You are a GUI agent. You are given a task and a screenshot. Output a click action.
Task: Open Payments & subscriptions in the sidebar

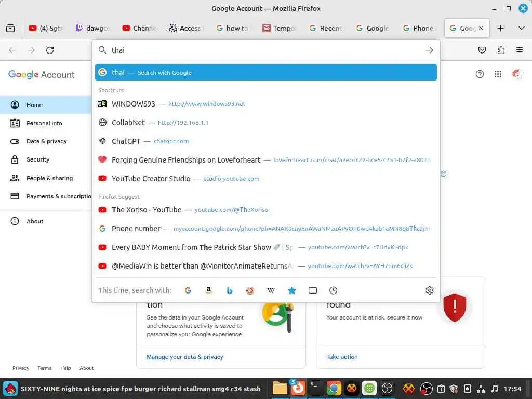pos(46,196)
